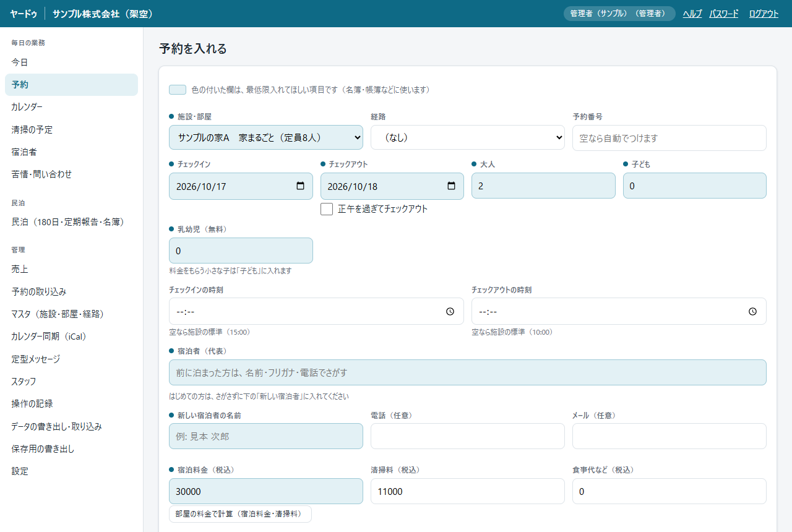The image size is (792, 532).
Task: Open 保存用の書き出し in the sidebar
Action: (x=71, y=449)
